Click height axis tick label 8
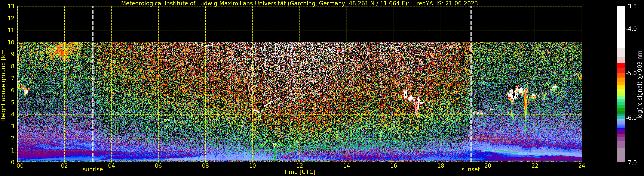The height and width of the screenshot is (176, 644). [x=13, y=66]
